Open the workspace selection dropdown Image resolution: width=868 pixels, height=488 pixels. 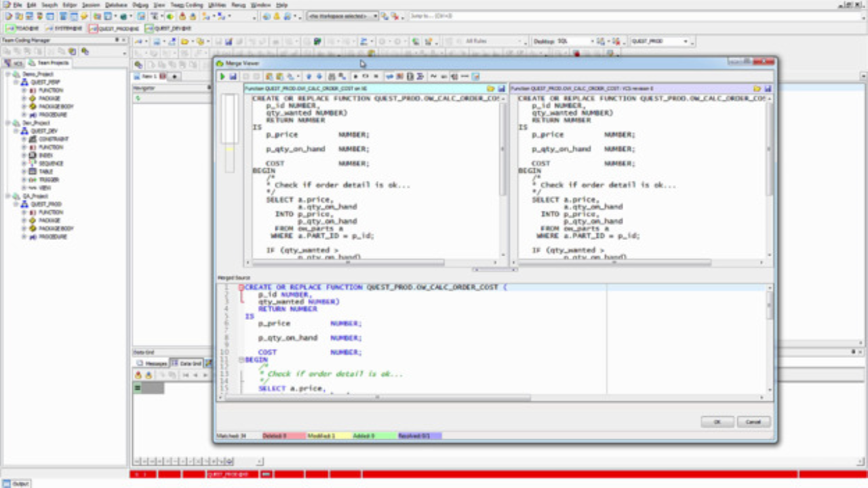tap(375, 16)
